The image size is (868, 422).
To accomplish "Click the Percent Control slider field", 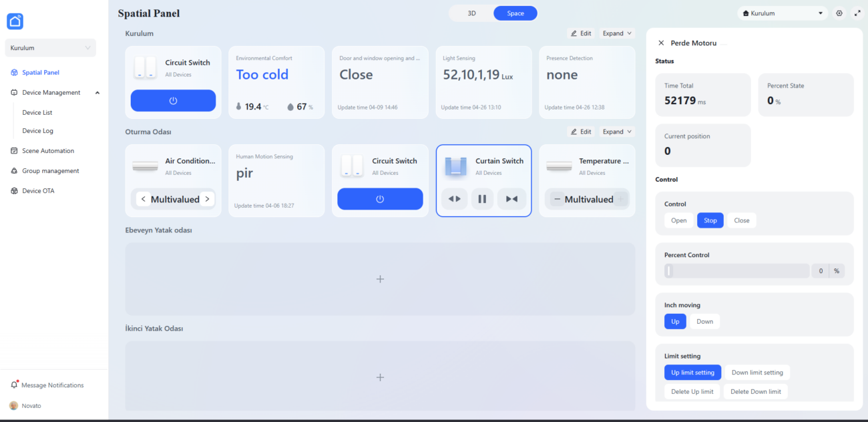I will click(734, 270).
